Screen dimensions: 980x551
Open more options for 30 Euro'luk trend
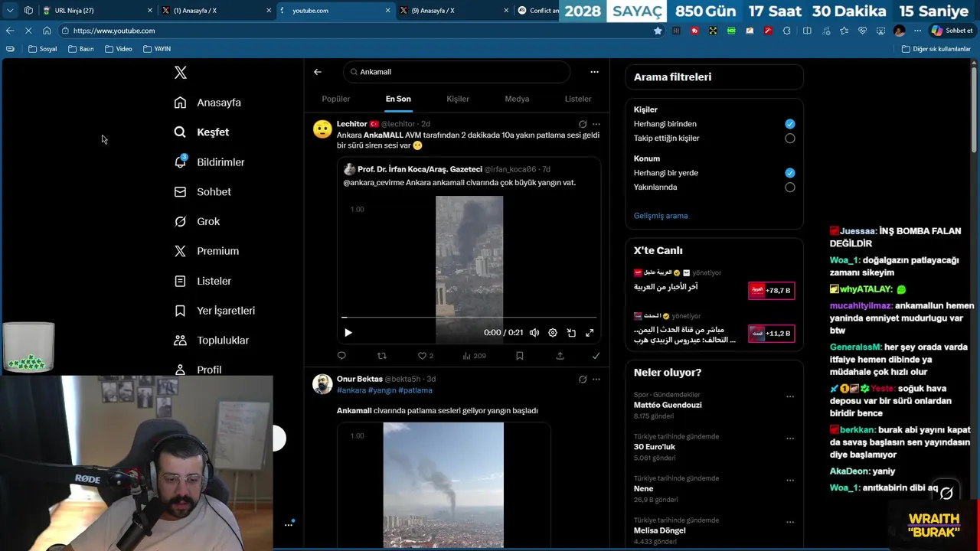(789, 439)
